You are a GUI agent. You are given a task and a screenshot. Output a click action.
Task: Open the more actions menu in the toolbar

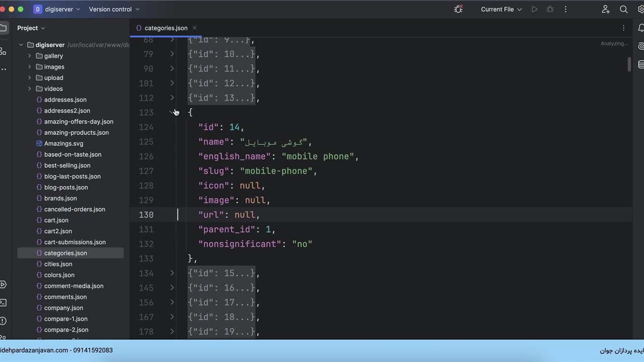click(566, 9)
